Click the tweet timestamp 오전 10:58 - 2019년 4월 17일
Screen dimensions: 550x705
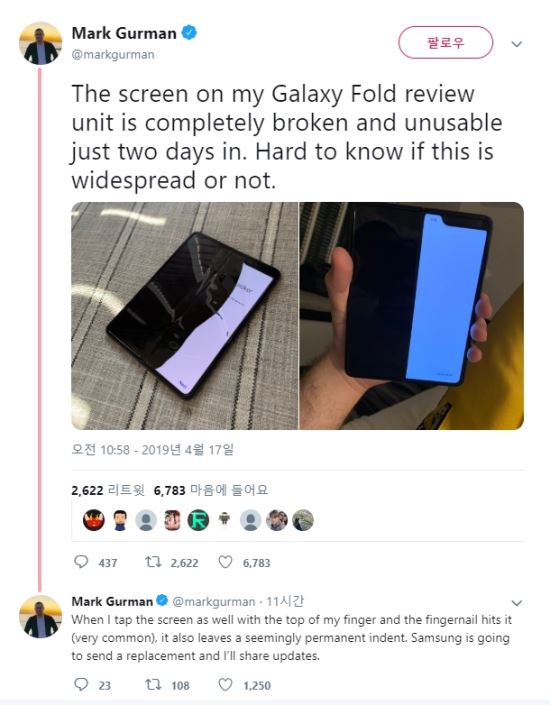152,449
